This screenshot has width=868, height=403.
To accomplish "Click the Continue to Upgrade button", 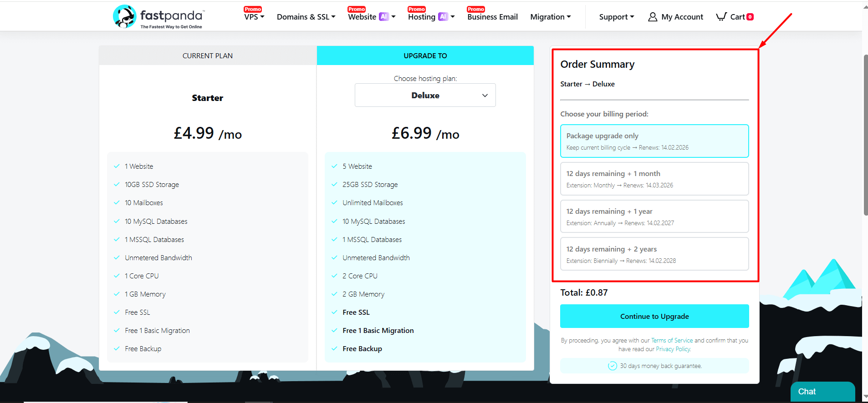I will [x=654, y=316].
